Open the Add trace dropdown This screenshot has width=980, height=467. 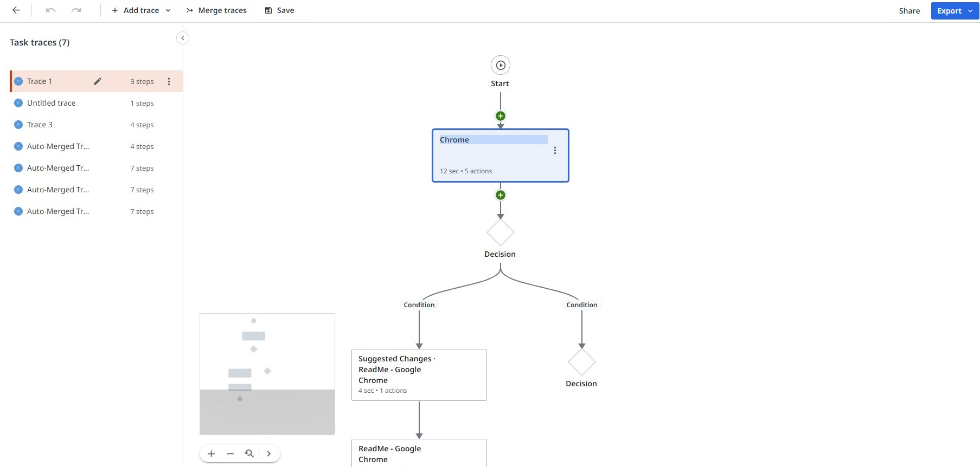click(x=141, y=10)
